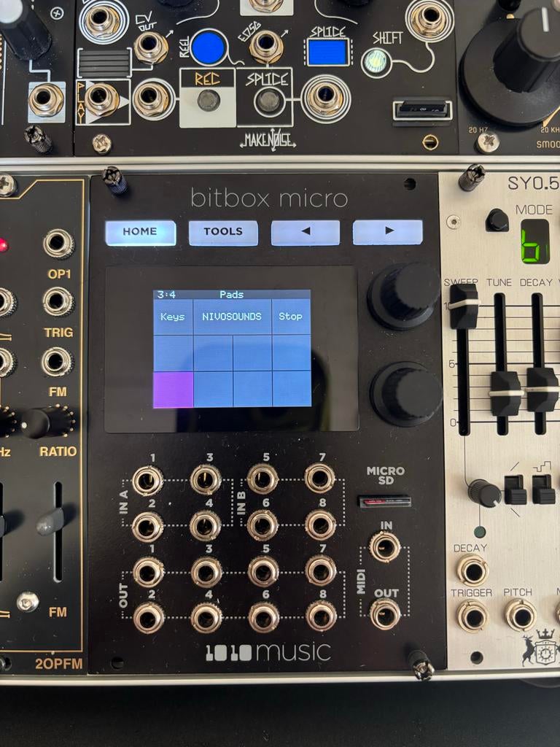
Task: Trigger the purple pad
Action: coord(174,390)
